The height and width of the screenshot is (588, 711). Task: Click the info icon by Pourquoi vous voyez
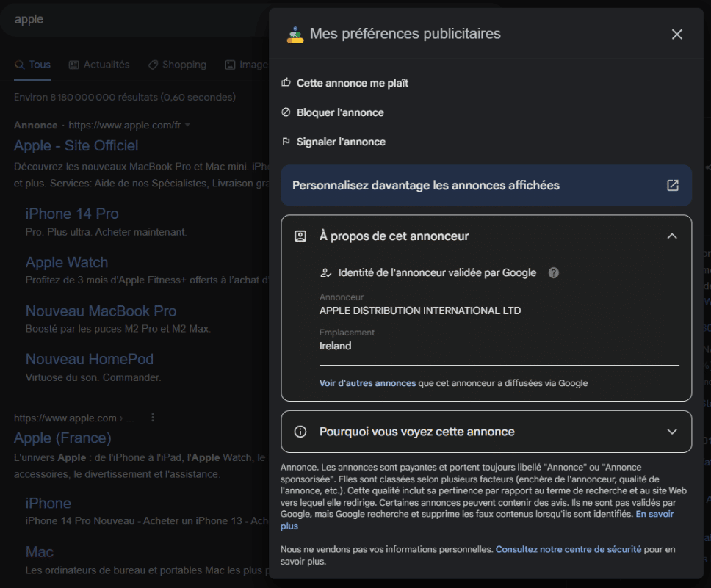click(x=300, y=431)
